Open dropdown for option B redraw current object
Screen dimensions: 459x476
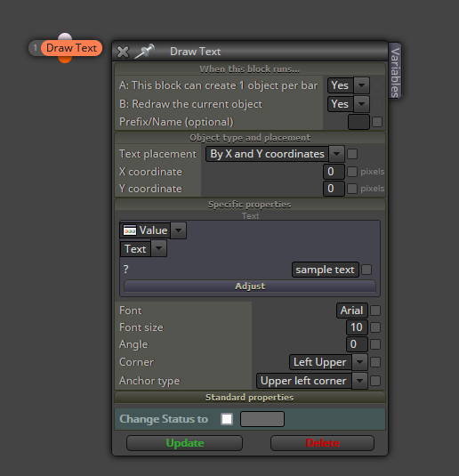[x=361, y=104]
